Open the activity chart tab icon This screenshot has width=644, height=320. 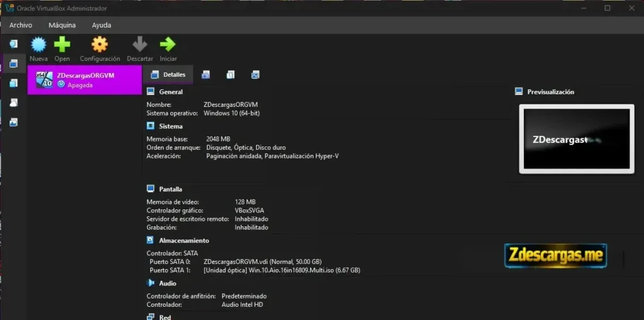click(255, 75)
